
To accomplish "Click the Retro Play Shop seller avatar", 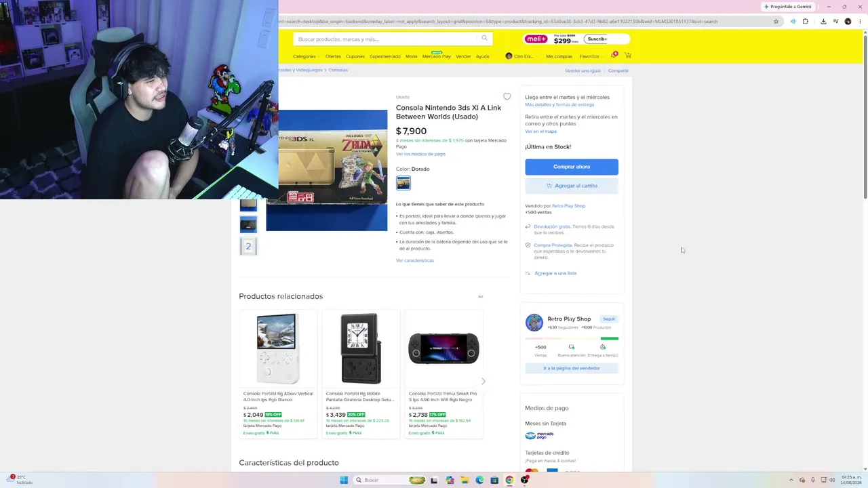I will point(534,322).
